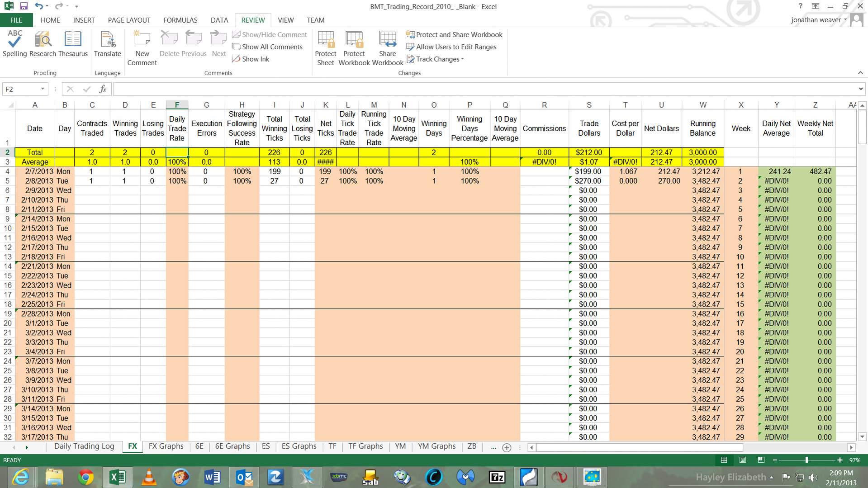Viewport: 868px width, 488px height.
Task: Adjust the zoom slider handle
Action: pos(806,460)
